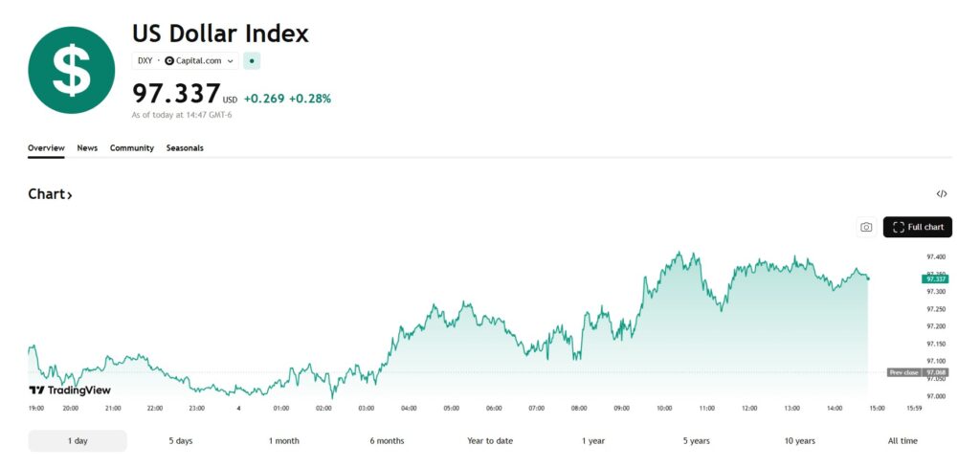
Task: Click the Capital.com logo icon
Action: (x=169, y=60)
